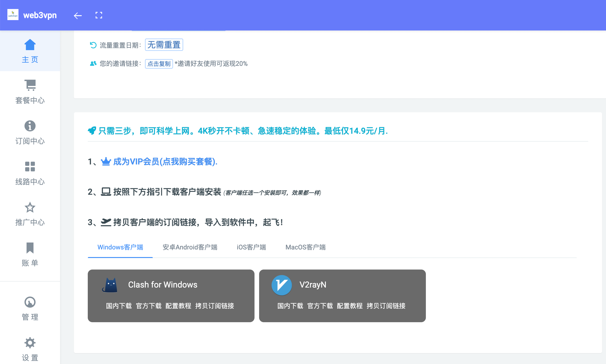
Task: Open the 账单 bookmark icon
Action: (x=30, y=248)
